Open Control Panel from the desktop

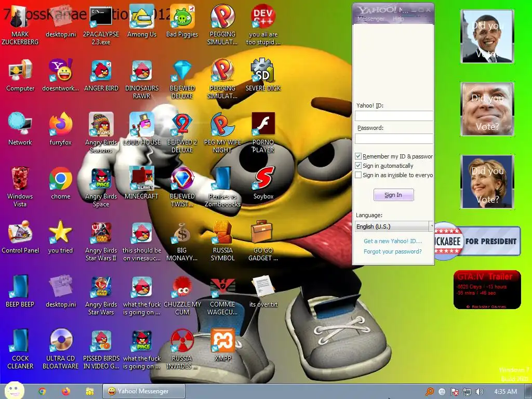(20, 237)
